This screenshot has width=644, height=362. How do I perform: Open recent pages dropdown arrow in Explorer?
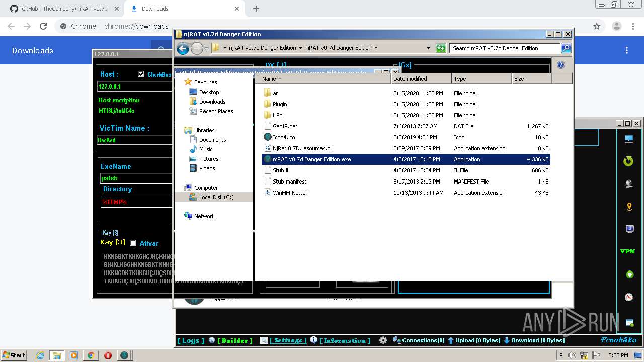206,49
